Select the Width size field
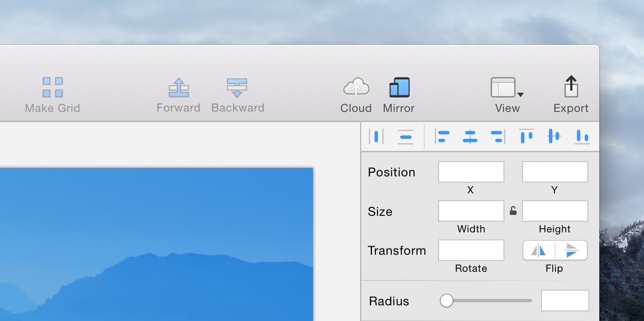The image size is (644, 321). (471, 211)
